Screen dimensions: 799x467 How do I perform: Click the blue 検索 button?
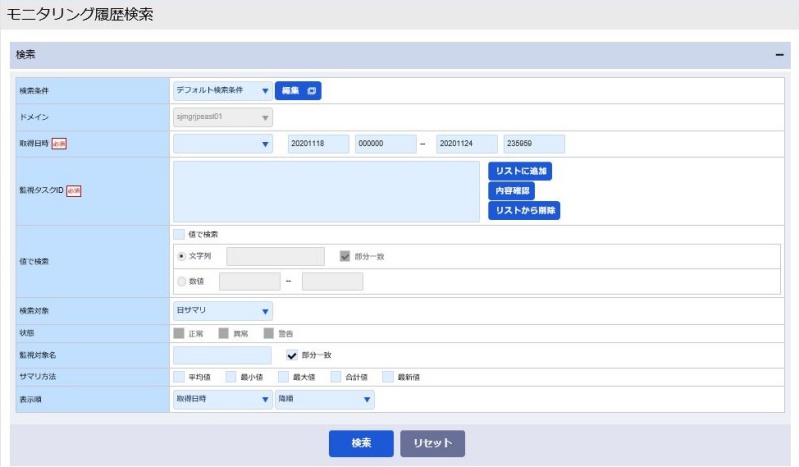point(361,443)
